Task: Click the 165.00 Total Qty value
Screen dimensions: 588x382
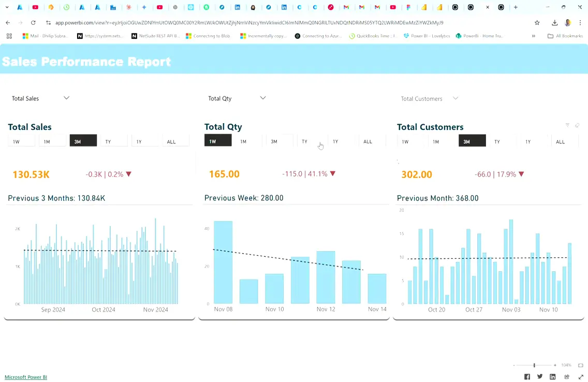Action: click(x=224, y=174)
